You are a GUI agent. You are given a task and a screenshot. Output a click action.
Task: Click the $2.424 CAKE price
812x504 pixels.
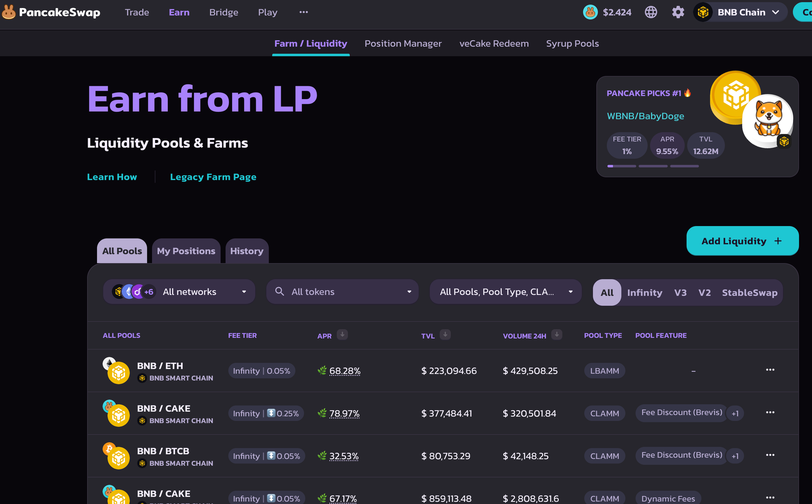coord(617,12)
